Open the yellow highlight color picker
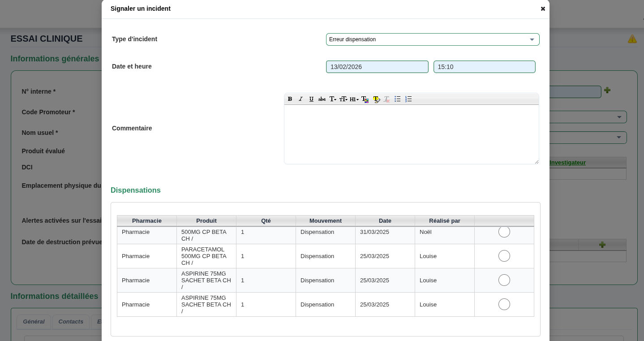 click(376, 99)
